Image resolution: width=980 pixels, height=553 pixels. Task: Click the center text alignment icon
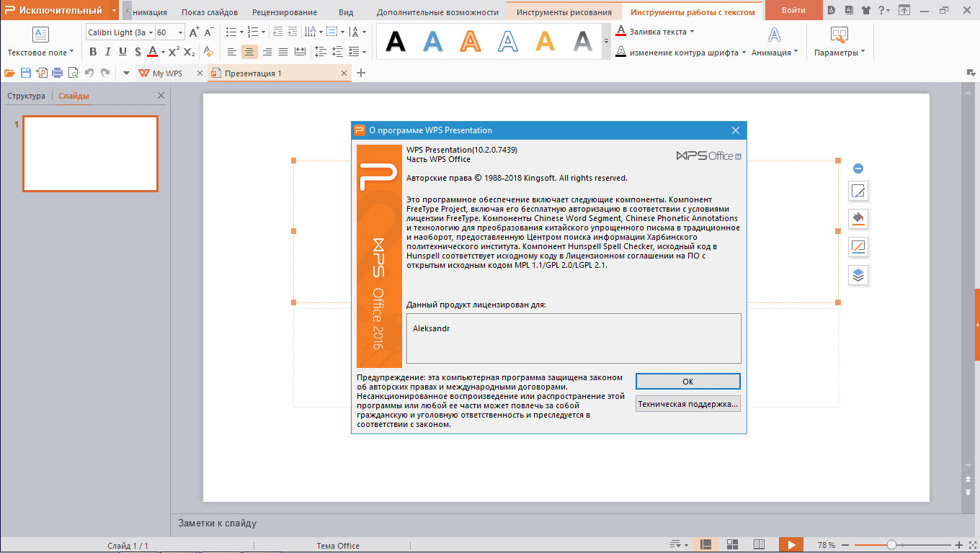(x=249, y=52)
